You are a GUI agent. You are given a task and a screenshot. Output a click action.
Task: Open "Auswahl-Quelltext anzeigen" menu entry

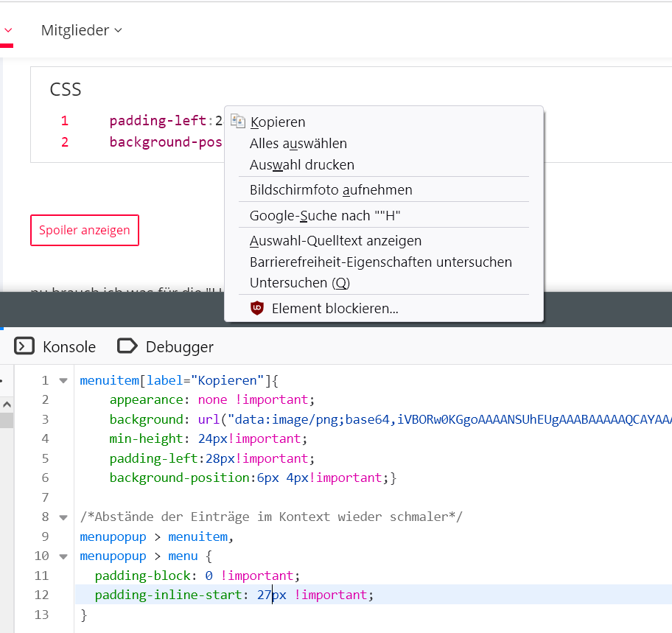(335, 241)
